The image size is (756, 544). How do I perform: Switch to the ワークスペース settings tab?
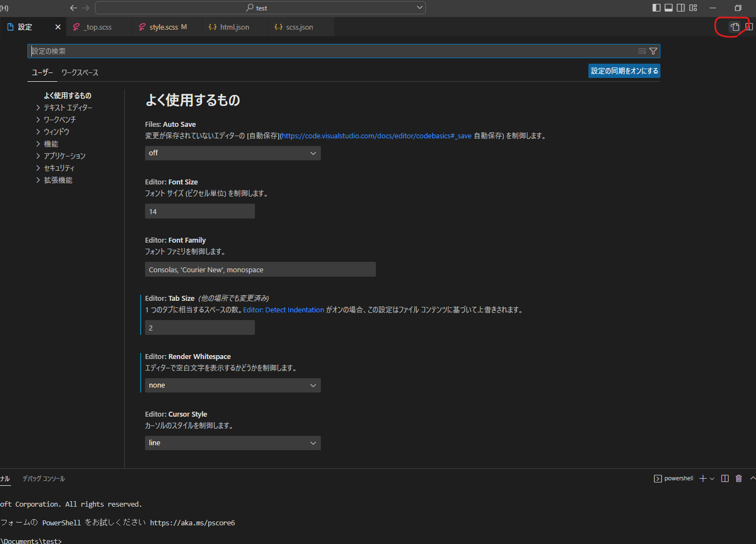79,72
